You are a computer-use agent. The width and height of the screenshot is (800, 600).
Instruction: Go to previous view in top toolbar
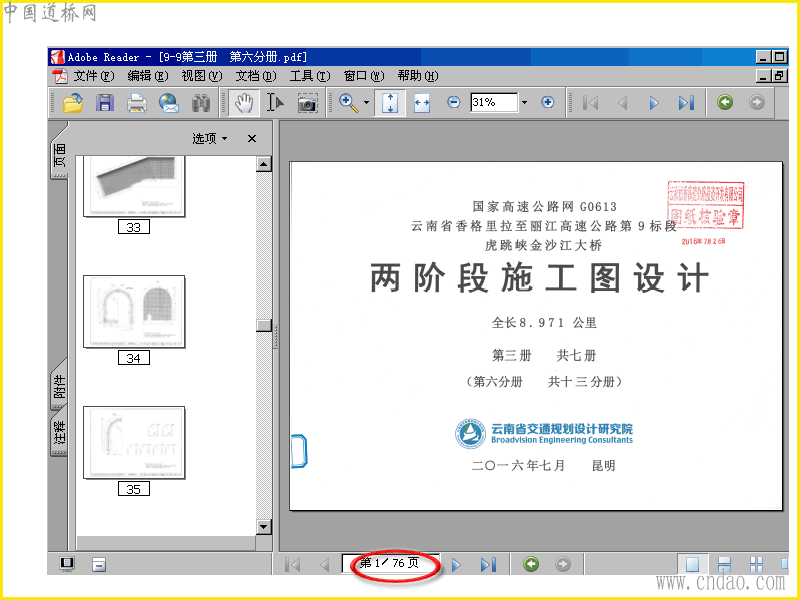point(725,102)
